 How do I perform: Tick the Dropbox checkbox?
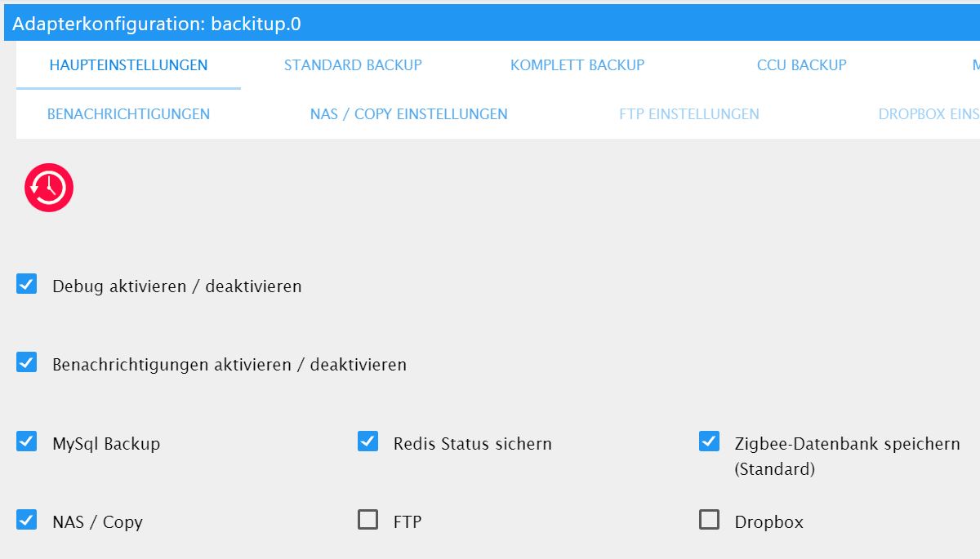coord(709,520)
